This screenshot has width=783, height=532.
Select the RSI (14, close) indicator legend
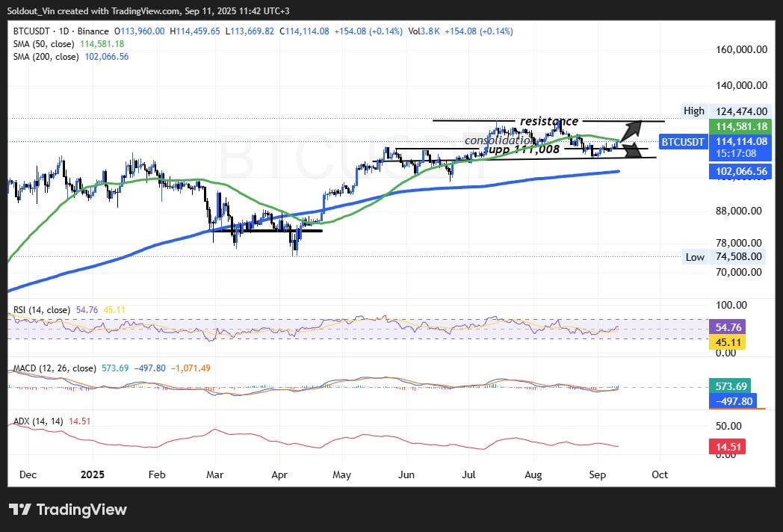pos(41,309)
